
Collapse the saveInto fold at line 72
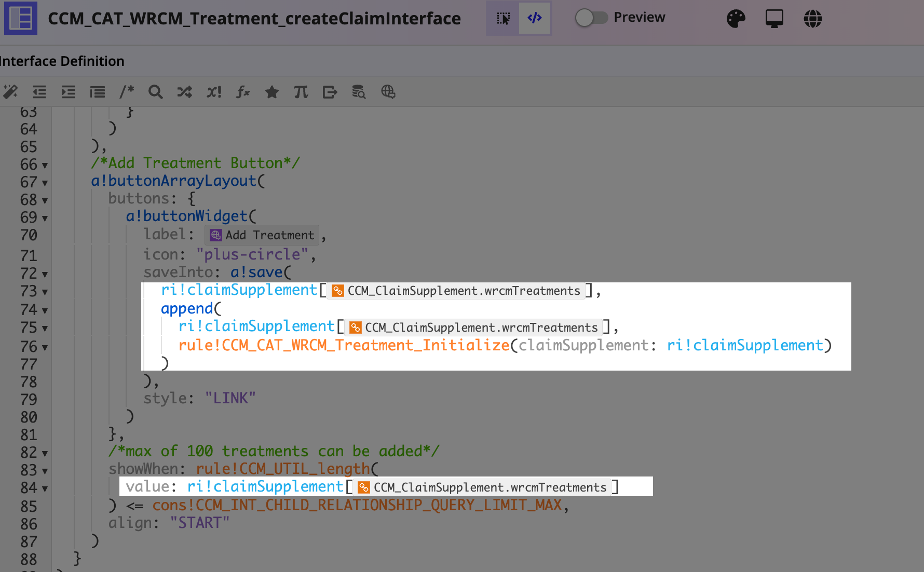point(45,275)
